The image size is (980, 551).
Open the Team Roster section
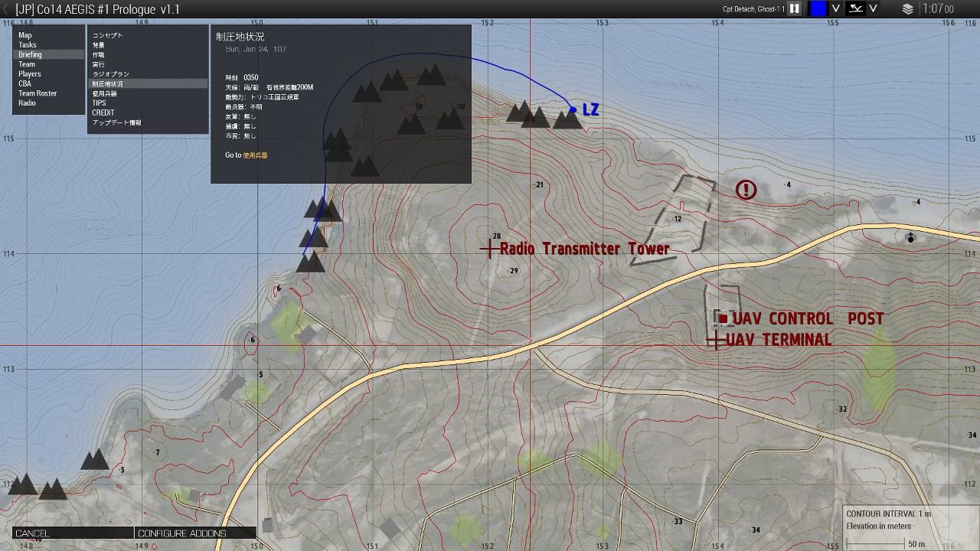pyautogui.click(x=48, y=93)
